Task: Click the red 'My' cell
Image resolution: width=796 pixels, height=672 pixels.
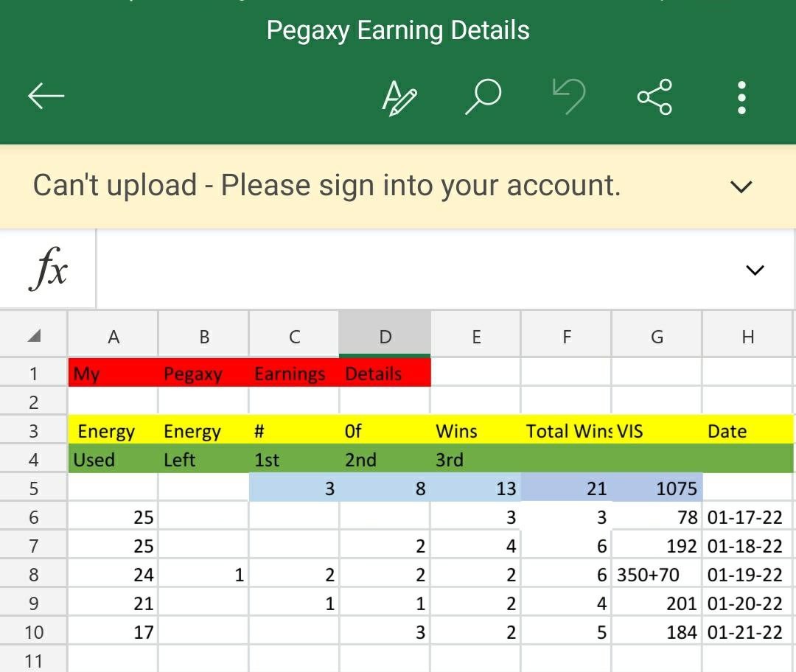Action: (x=114, y=373)
